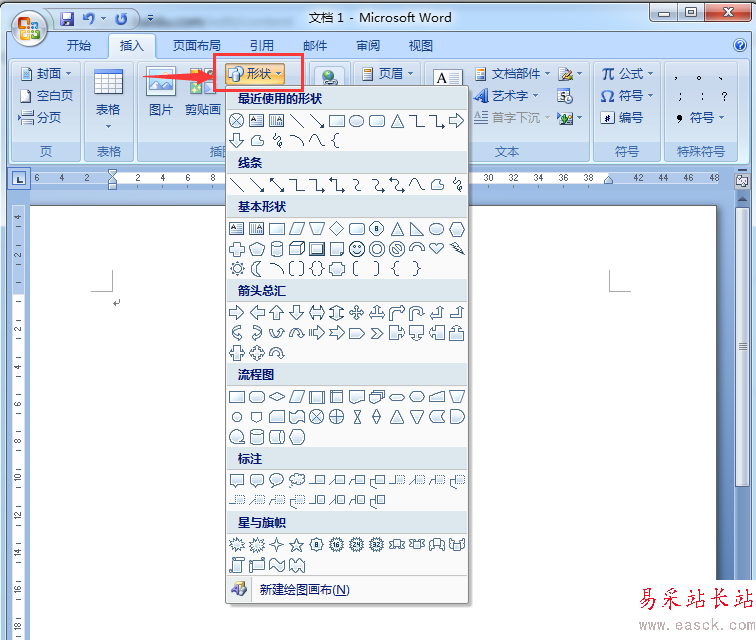Choose U-turn arrow shape
The width and height of the screenshot is (756, 640).
tap(417, 313)
